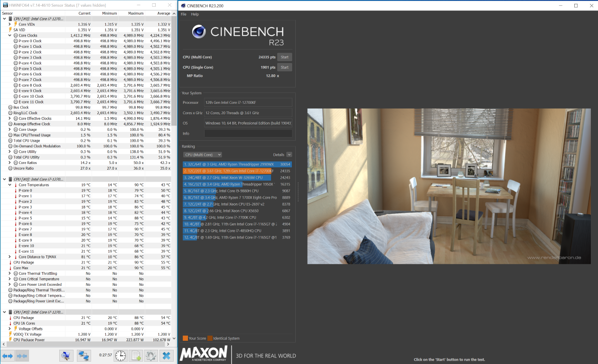Click Maxon logo in Cinebench footer
Screen dimensions: 598x364
point(204,354)
